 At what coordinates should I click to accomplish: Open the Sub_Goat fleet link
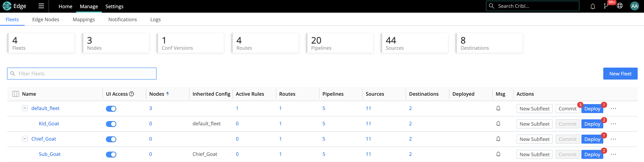pyautogui.click(x=49, y=154)
